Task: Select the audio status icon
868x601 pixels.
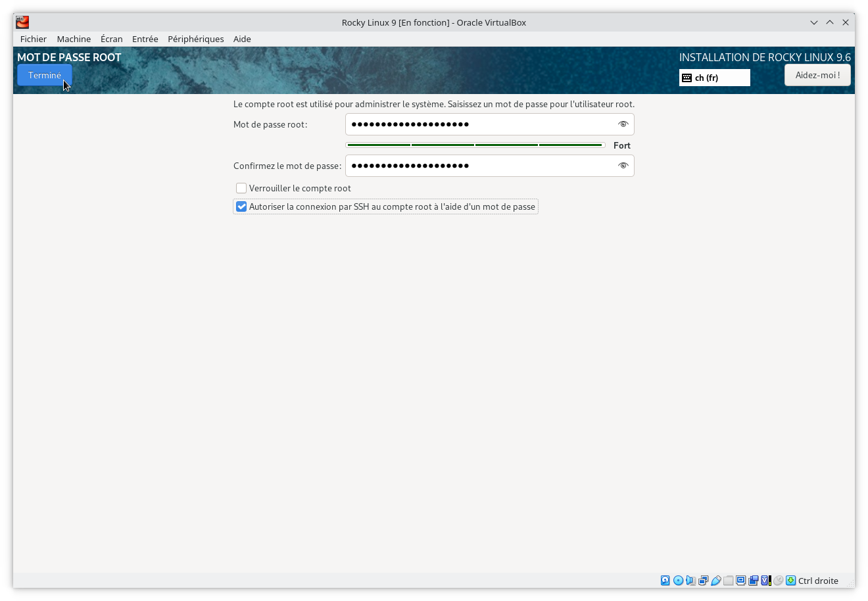Action: point(690,581)
